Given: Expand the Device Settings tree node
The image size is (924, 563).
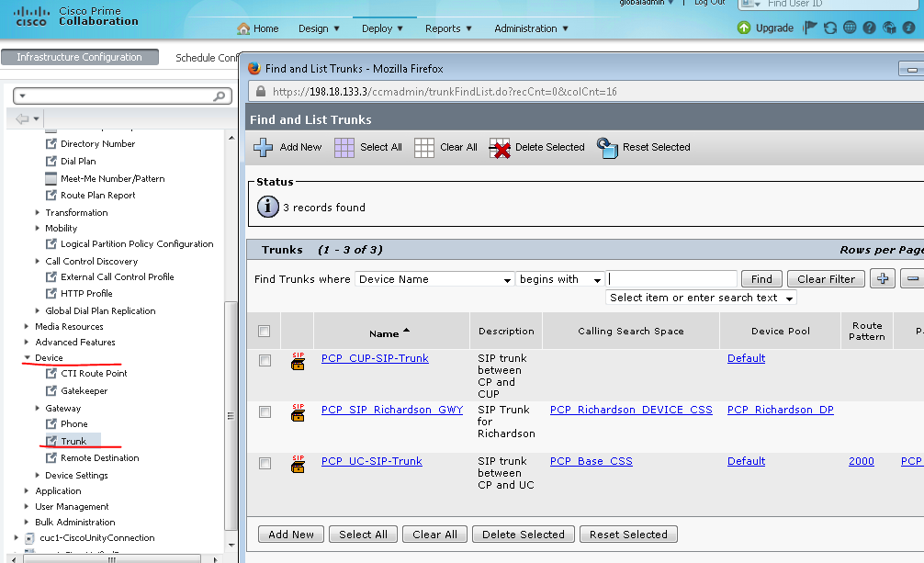Looking at the screenshot, I should tap(37, 475).
